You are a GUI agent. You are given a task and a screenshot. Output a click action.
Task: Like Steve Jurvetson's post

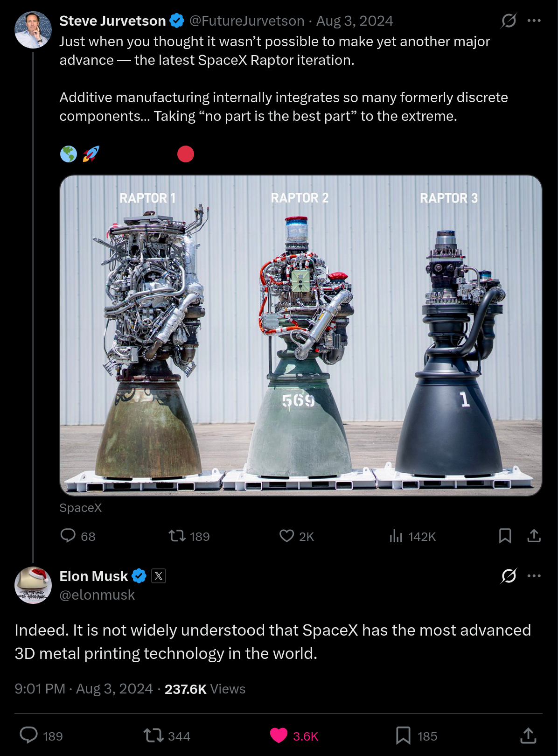(x=286, y=536)
